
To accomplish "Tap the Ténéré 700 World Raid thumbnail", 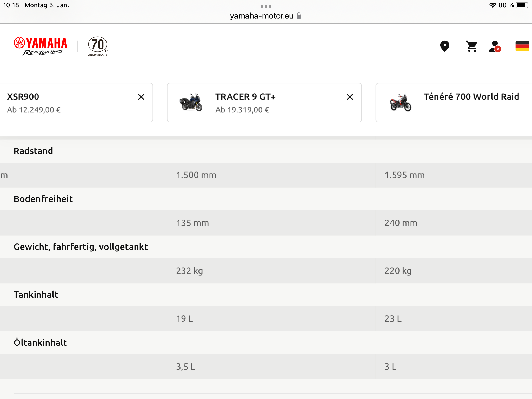I will [x=401, y=102].
